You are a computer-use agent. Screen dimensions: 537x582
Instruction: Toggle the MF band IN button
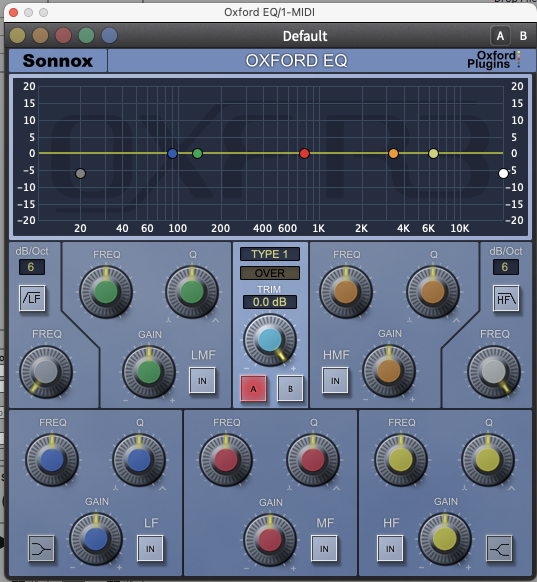324,548
